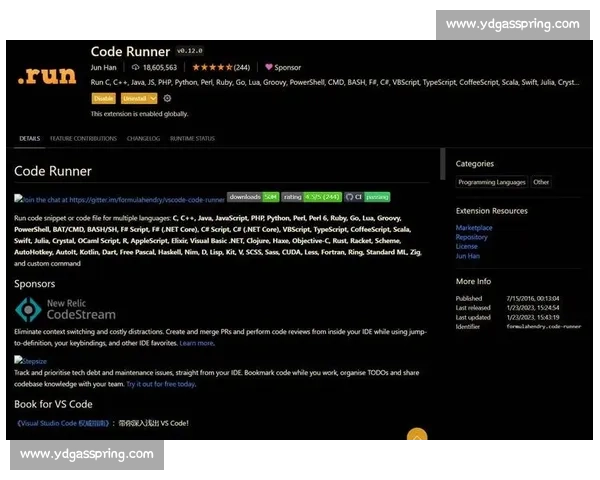Click the Categories heading
Viewport: 600px width, 480px height.
(x=474, y=163)
